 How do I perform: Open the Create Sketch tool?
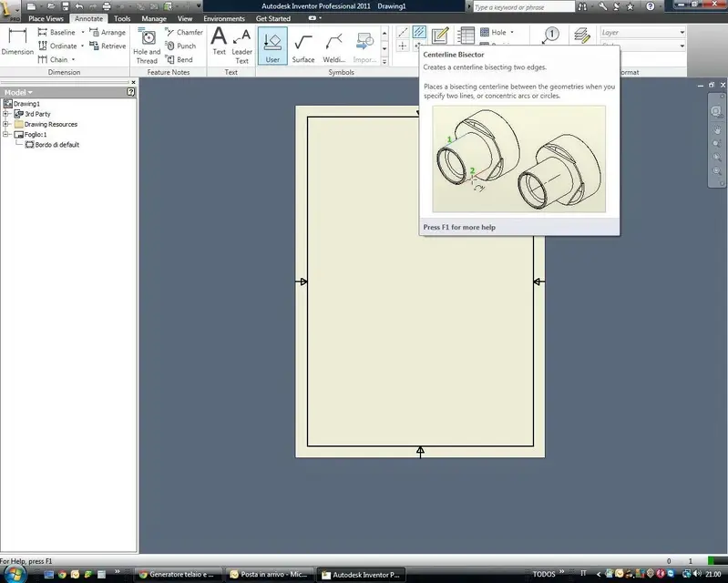pyautogui.click(x=439, y=36)
